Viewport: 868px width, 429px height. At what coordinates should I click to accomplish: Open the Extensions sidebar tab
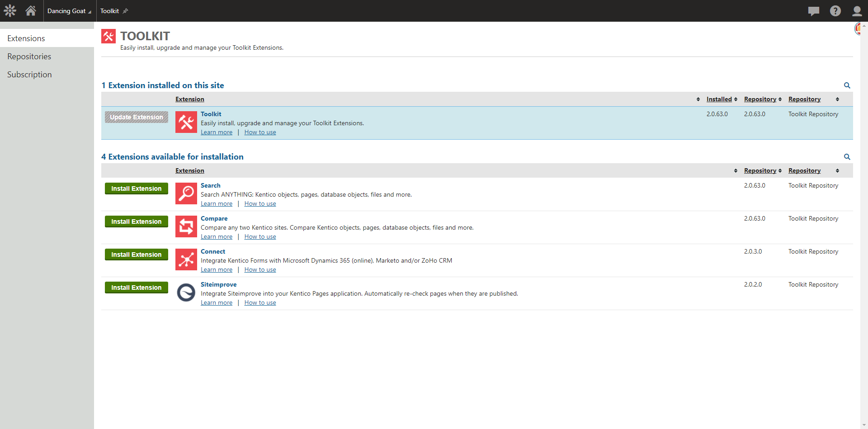47,38
